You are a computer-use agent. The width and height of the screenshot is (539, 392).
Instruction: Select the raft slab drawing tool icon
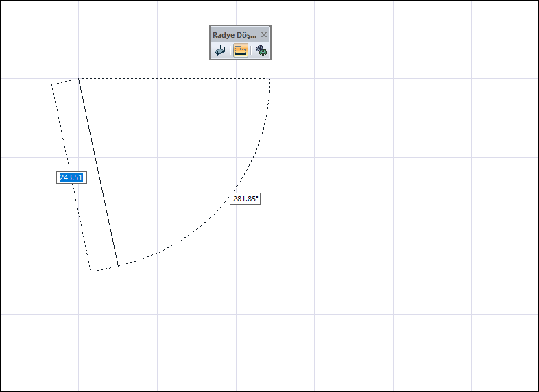pyautogui.click(x=219, y=51)
